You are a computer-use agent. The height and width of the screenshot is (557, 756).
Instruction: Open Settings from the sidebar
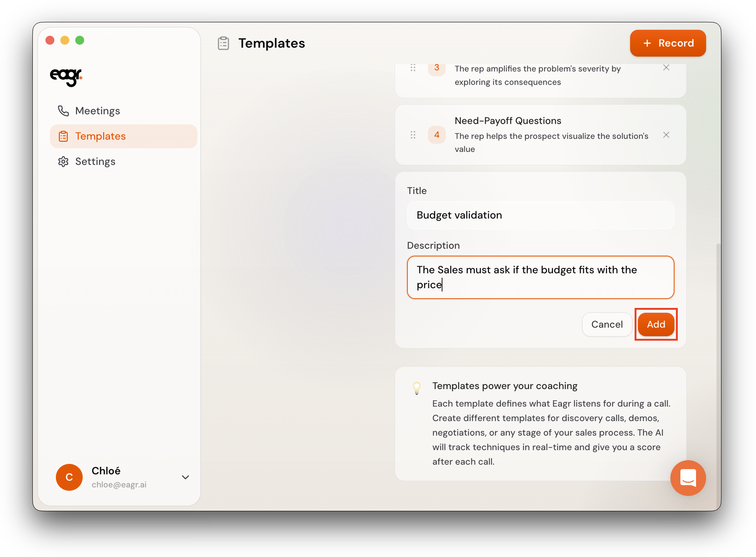[95, 162]
